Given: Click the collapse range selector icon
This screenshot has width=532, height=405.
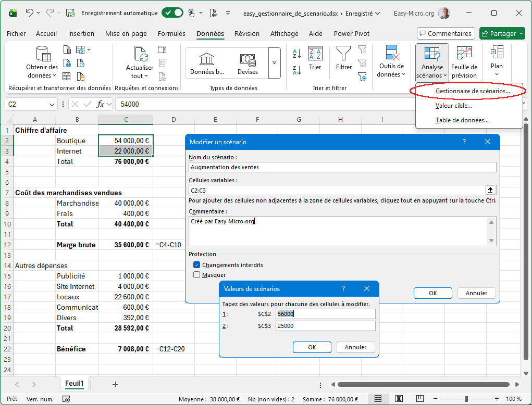Looking at the screenshot, I should (490, 190).
